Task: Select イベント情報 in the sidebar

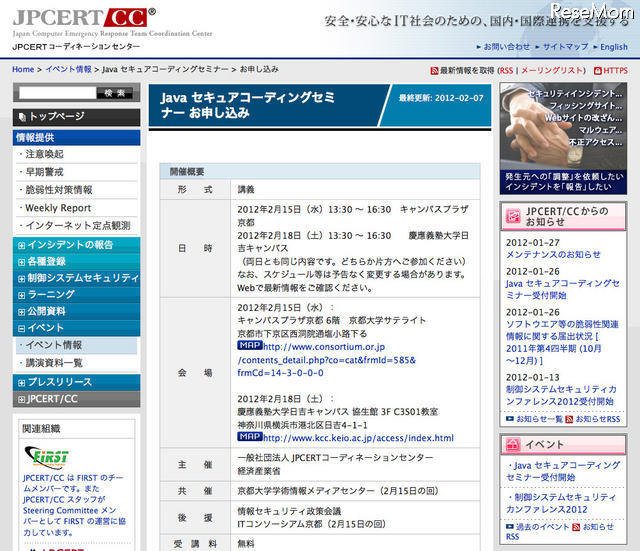Action: [53, 345]
